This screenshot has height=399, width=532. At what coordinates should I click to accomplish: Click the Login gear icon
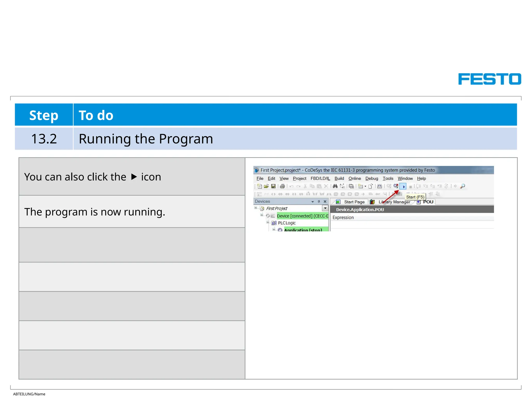tap(389, 186)
